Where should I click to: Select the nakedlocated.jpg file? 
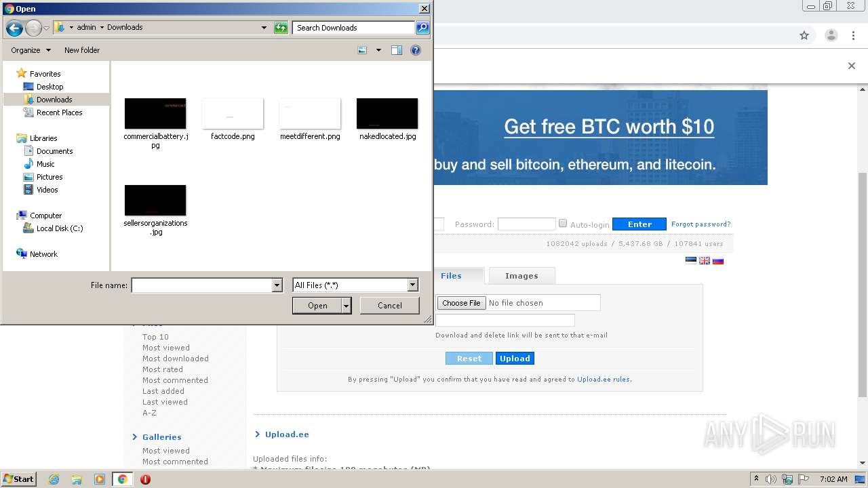click(387, 120)
